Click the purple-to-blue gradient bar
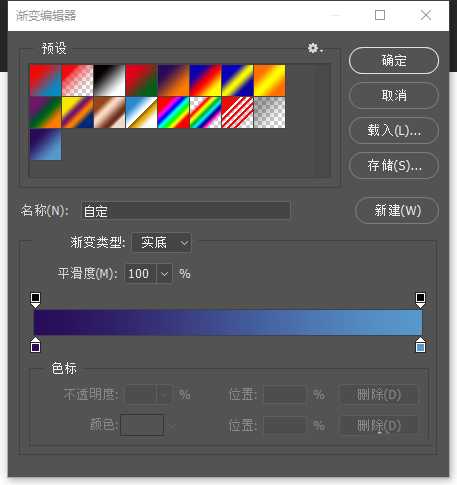This screenshot has height=485, width=457. [x=228, y=322]
